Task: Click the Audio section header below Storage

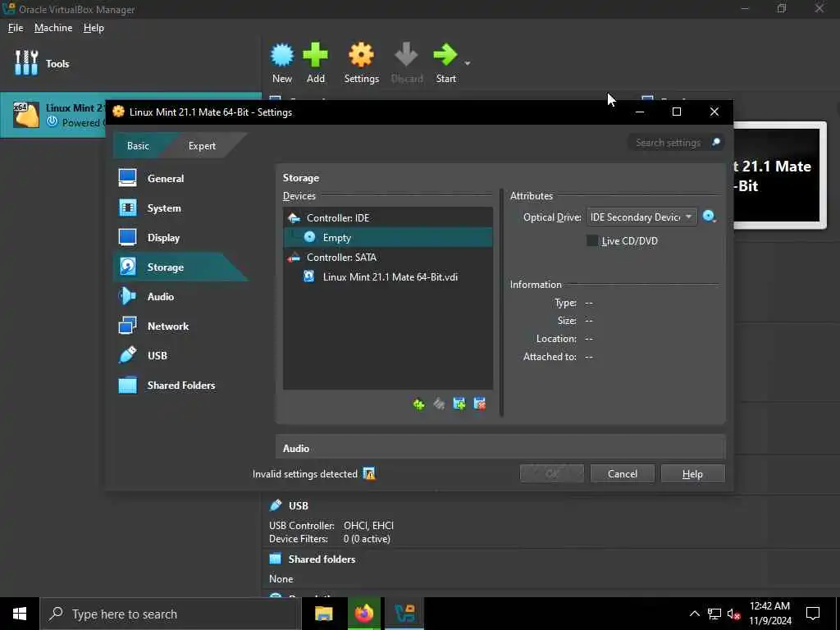Action: (x=500, y=448)
